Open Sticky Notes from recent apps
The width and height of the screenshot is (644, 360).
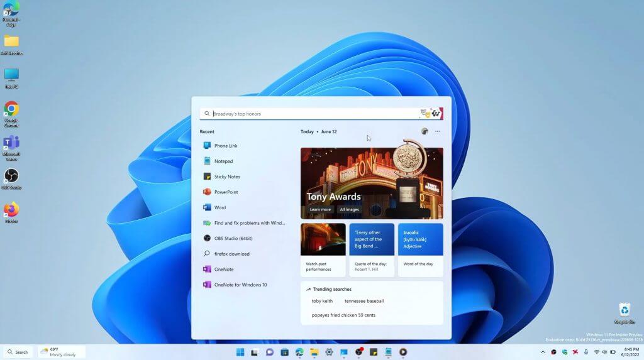pyautogui.click(x=243, y=177)
